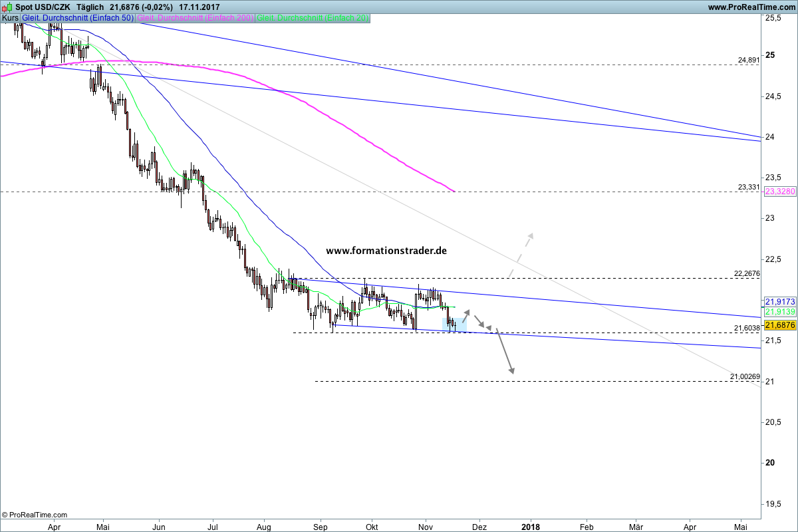Click the Dez label on time axis
Viewport: 798px width, 532px height.
click(479, 526)
